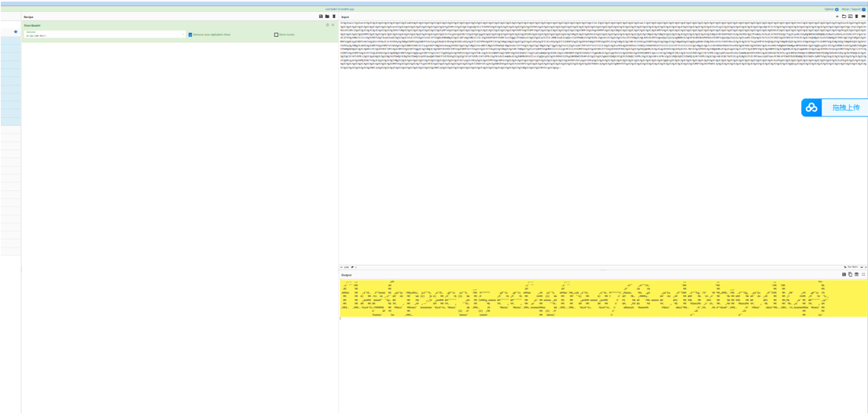Toggle Remove non-alphabet chars checkbox
Screen dimensions: 868x418
tap(190, 35)
